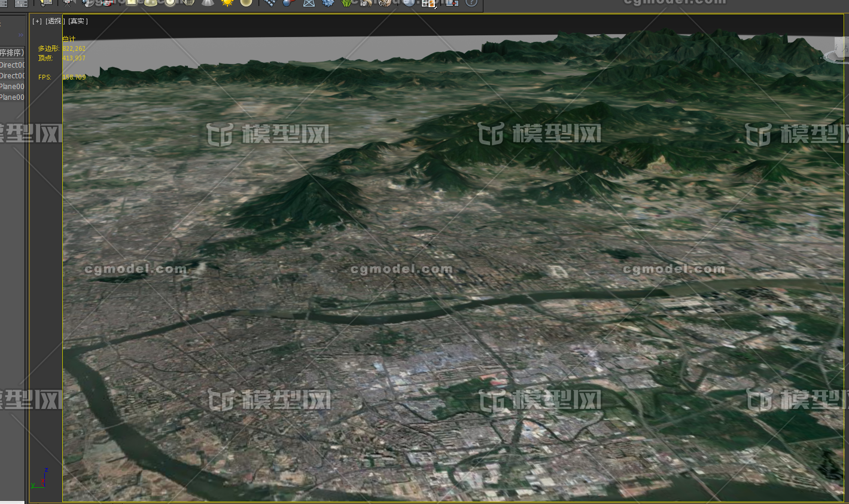Click the sun light icon in toolbar
Viewport: 849px width, 504px height.
click(227, 2)
